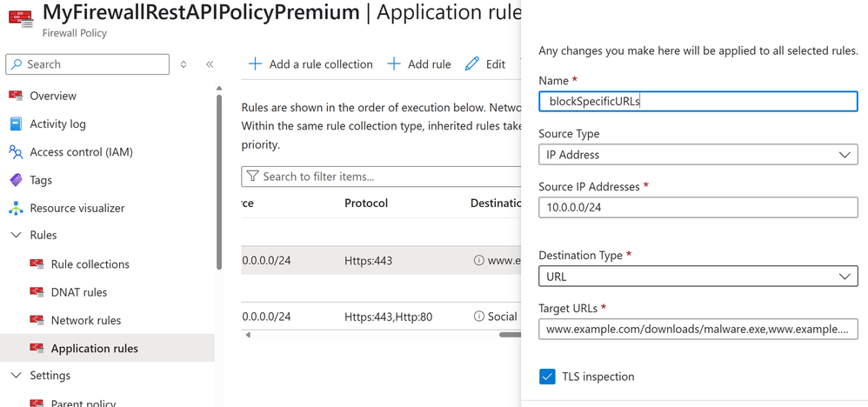Click the Overview firewall icon
This screenshot has width=868, height=407.
click(x=16, y=96)
